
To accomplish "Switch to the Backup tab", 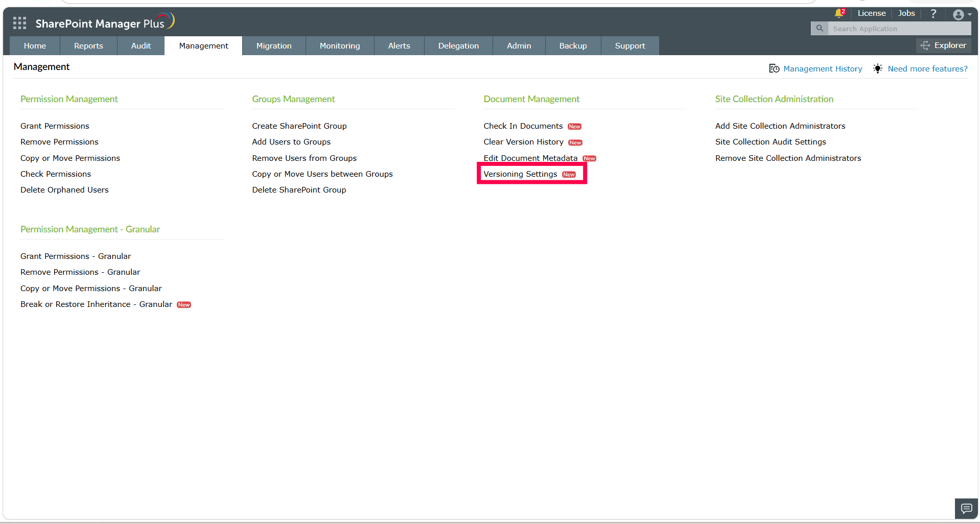I will 573,45.
